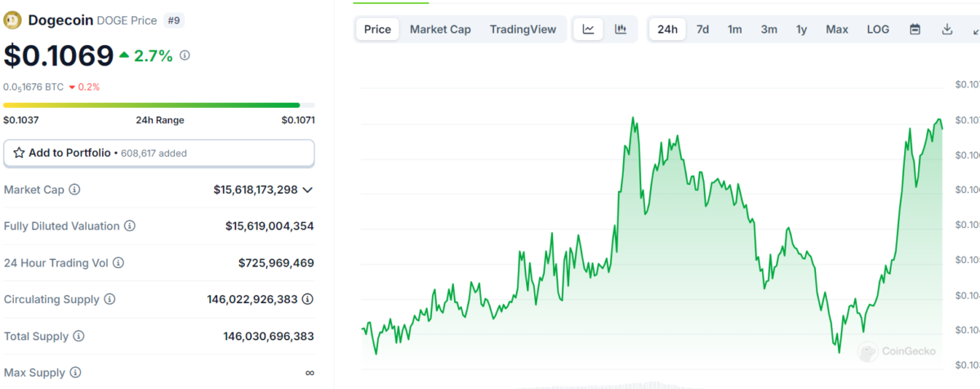Open the calendar date range icon
This screenshot has width=980, height=389.
click(915, 29)
